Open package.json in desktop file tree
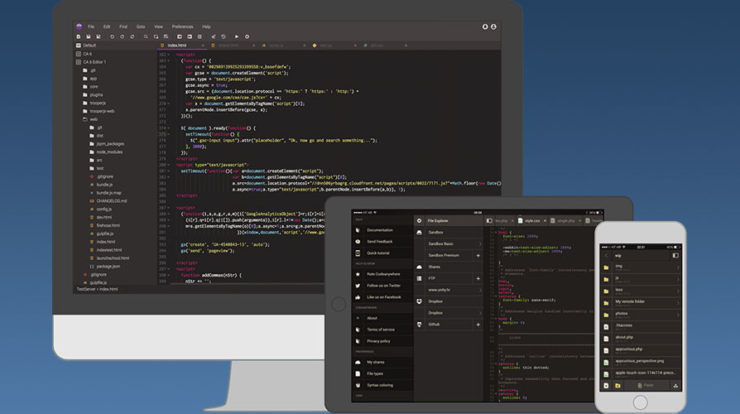Screen dimensions: 740x414 pyautogui.click(x=108, y=266)
